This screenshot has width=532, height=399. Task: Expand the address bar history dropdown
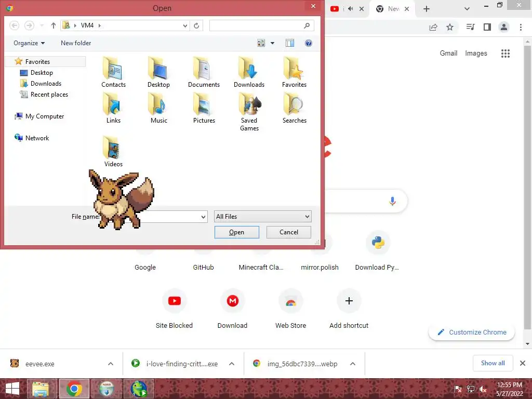click(x=185, y=25)
